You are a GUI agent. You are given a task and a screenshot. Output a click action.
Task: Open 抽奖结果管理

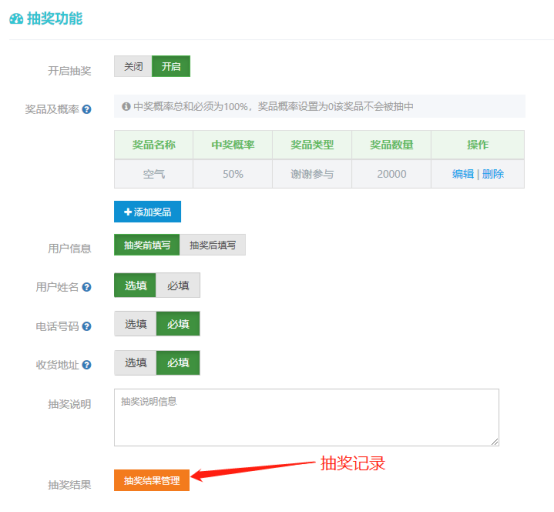pyautogui.click(x=152, y=480)
